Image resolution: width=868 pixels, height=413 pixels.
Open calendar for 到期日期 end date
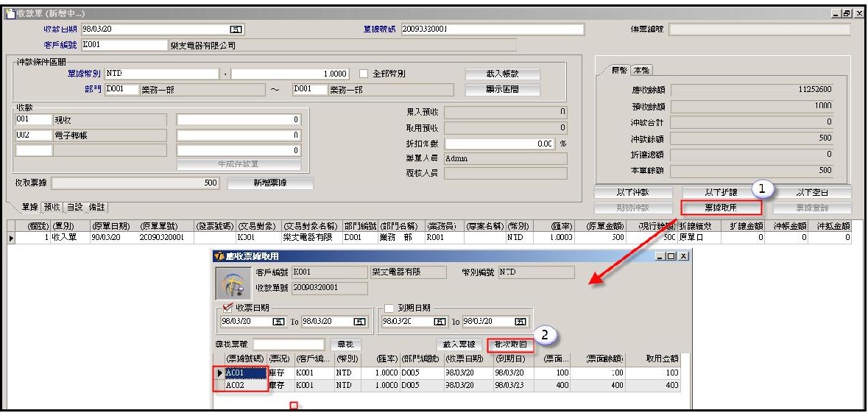521,322
